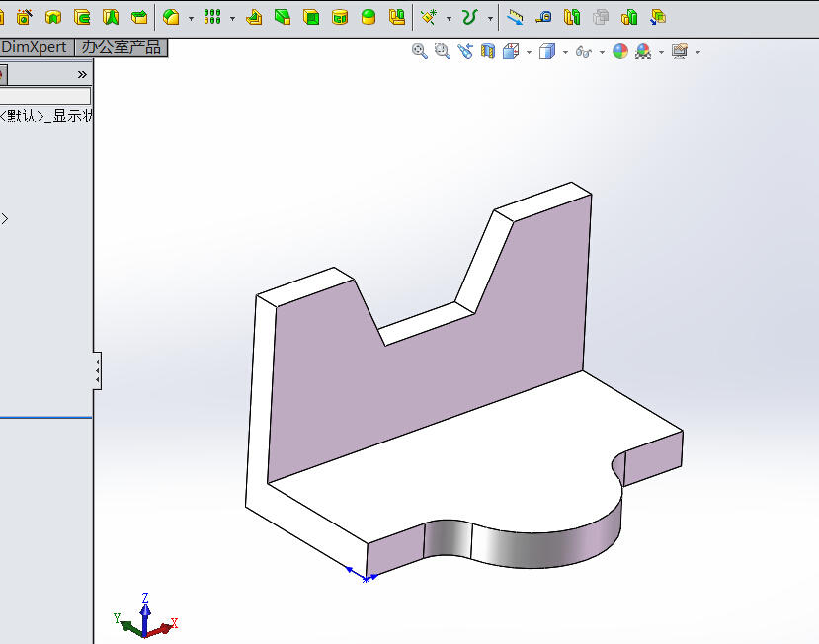Switch to the 办公室产品 tab
Image resolution: width=819 pixels, height=644 pixels.
122,47
